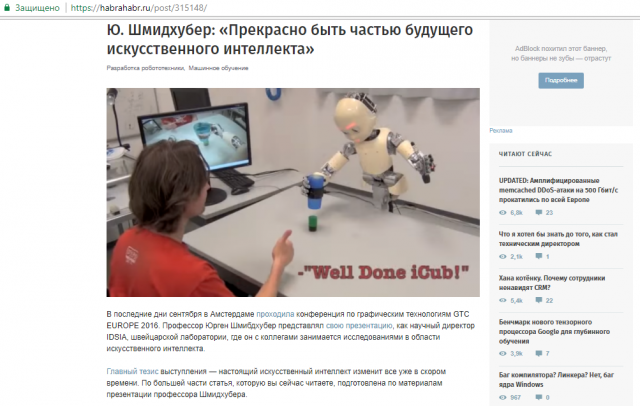This screenshot has width=640, height=406.
Task: Open 'Что я хотел бы знать' article
Action: [558, 239]
